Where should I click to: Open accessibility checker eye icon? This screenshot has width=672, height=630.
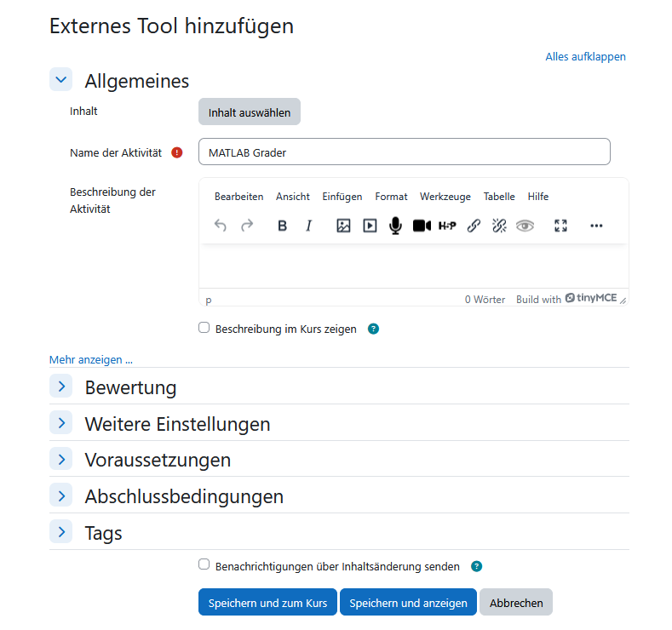coord(525,226)
